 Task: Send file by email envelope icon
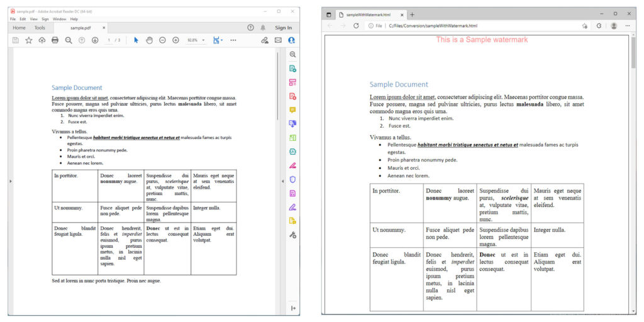(278, 40)
